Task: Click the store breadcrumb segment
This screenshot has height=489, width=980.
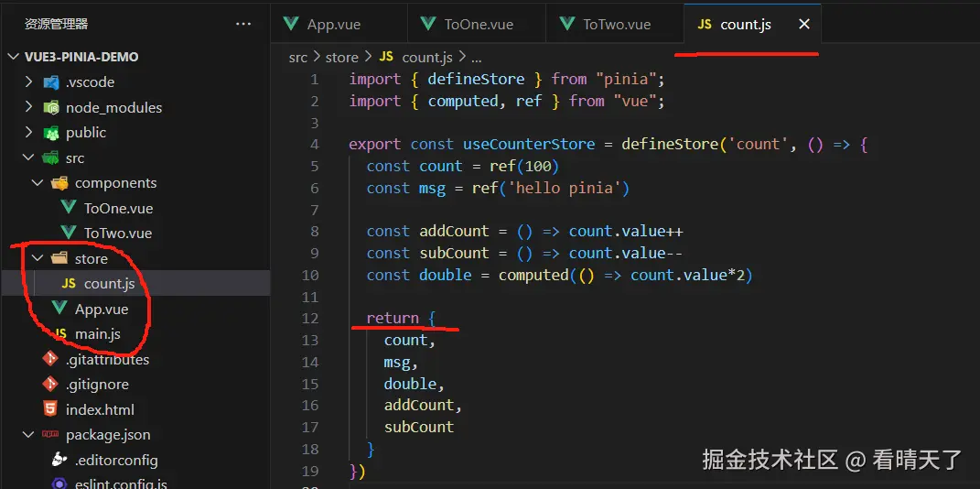Action: pos(342,58)
